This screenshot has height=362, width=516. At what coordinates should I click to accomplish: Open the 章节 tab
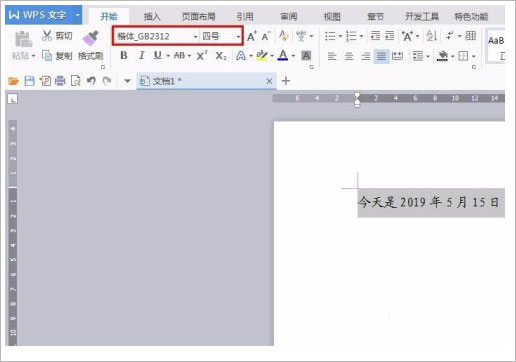375,16
